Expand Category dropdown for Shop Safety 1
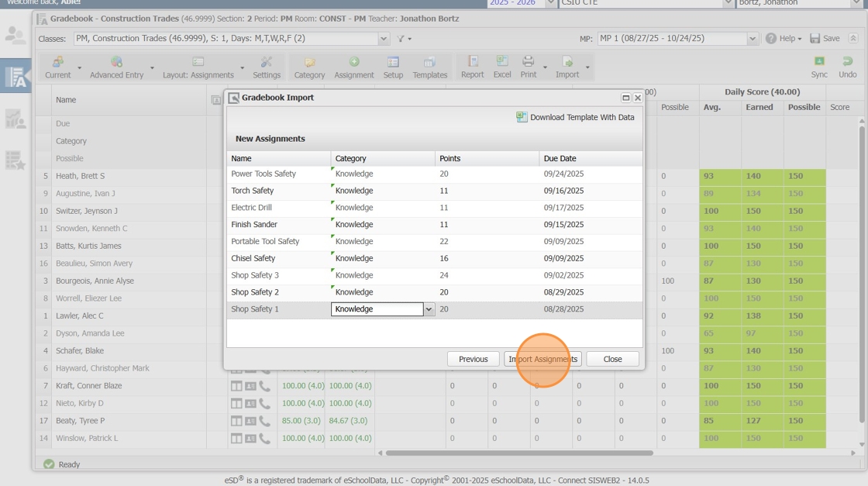 tap(429, 309)
